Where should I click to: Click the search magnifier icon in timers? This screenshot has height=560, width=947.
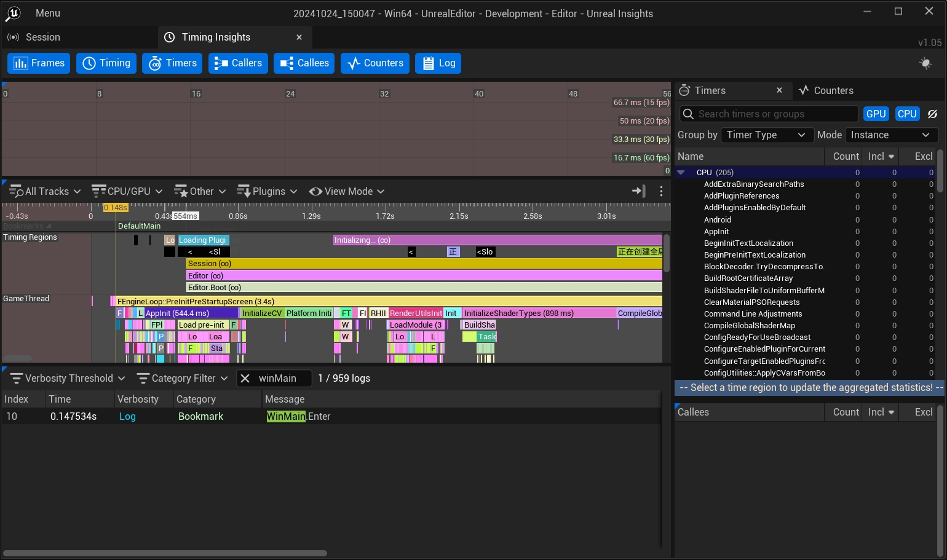689,114
